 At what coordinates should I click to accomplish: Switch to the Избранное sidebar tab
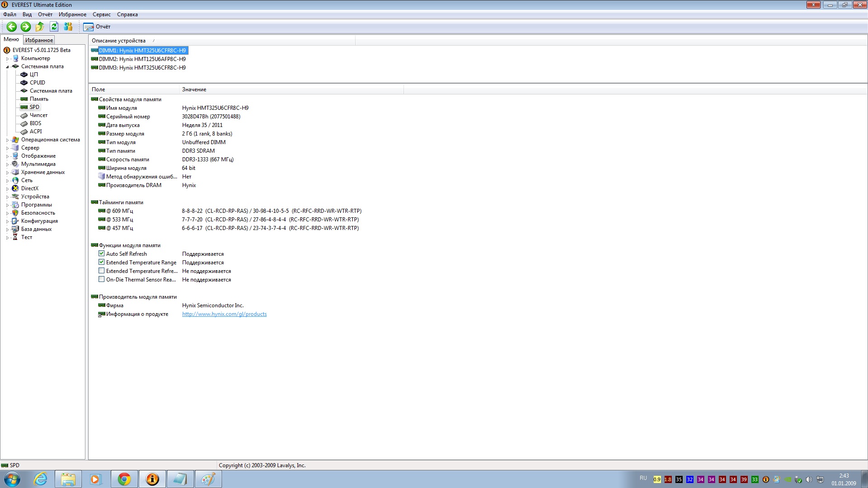39,40
